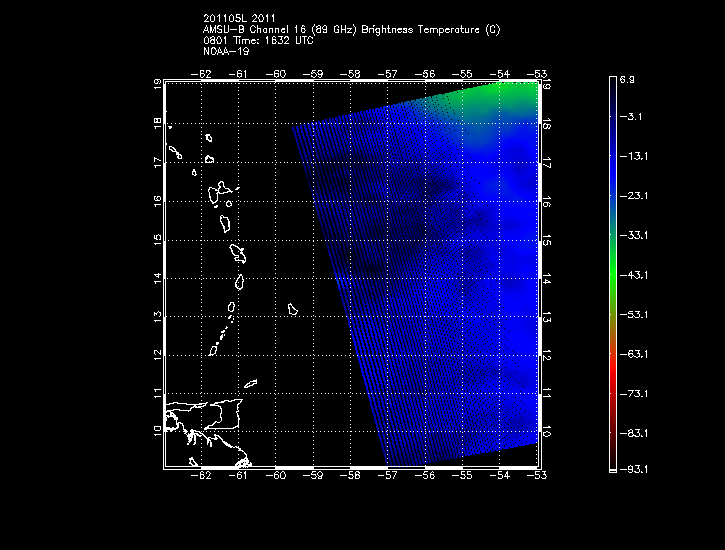
Task: Click the -57 longitude label on the bottom axis
Action: click(388, 477)
